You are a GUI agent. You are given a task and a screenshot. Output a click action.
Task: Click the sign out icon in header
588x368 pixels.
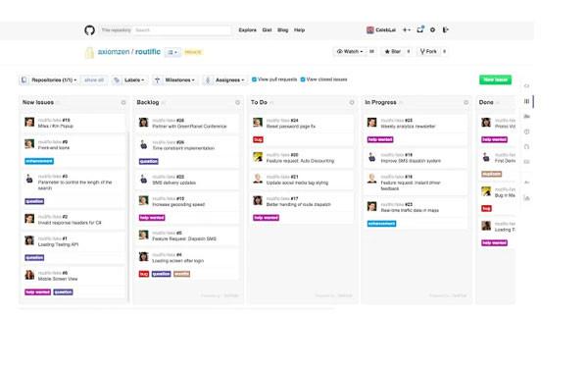(x=445, y=29)
